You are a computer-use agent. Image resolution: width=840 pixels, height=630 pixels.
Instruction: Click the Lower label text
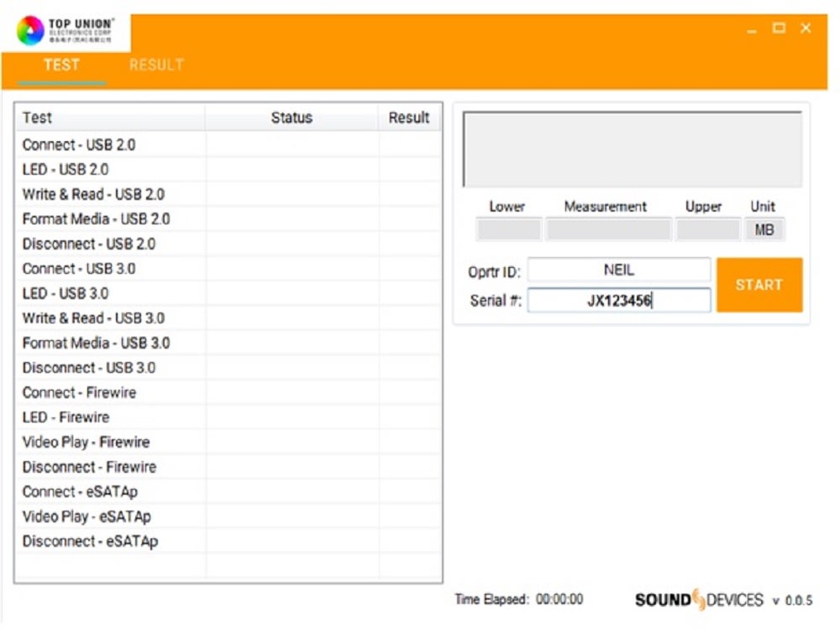507,207
